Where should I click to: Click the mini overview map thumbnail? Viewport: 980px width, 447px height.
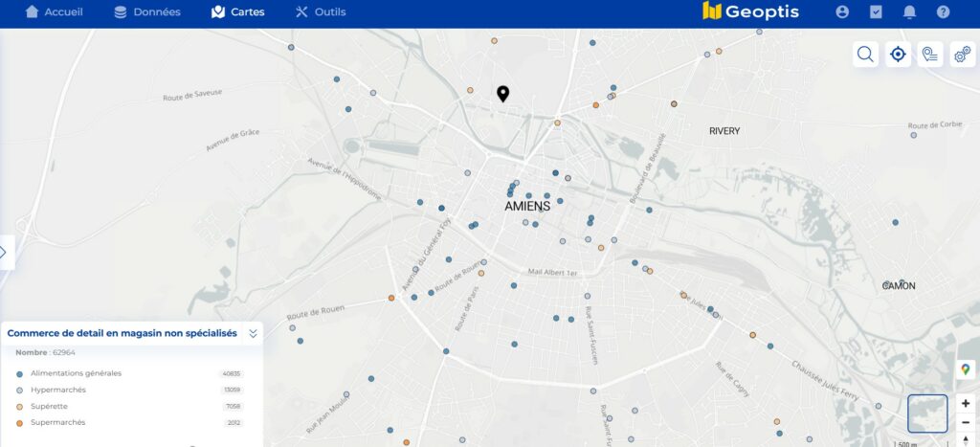pyautogui.click(x=927, y=413)
